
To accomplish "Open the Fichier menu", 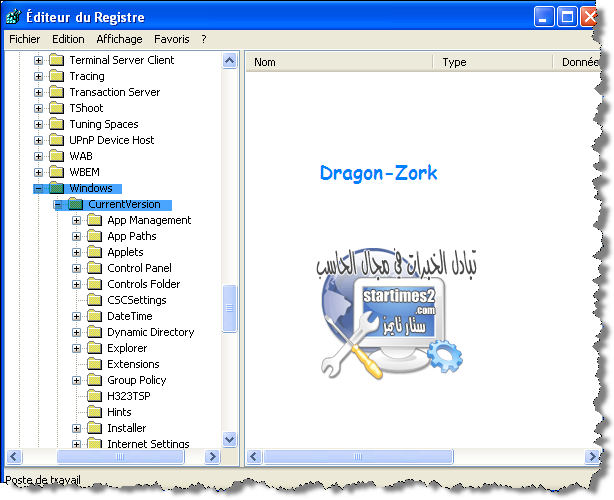I will tap(25, 39).
